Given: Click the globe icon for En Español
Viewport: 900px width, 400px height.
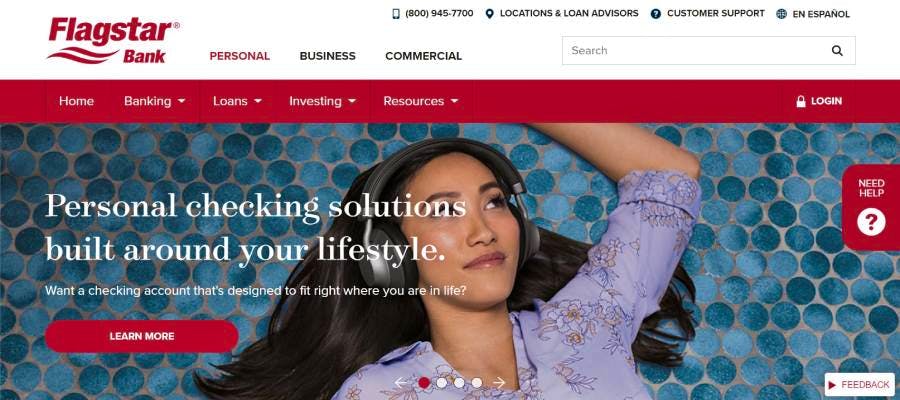Looking at the screenshot, I should [781, 14].
